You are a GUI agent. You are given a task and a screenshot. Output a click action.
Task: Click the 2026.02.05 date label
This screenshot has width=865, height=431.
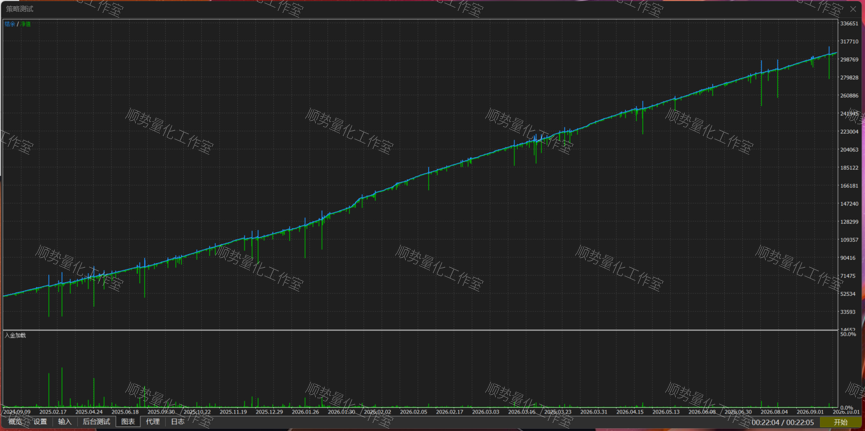[x=413, y=412]
